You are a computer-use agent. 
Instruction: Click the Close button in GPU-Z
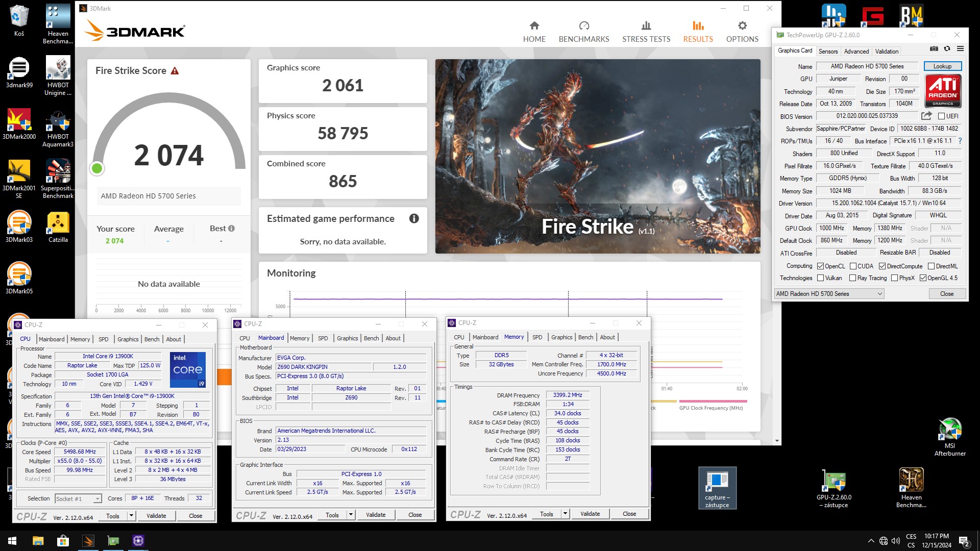pyautogui.click(x=947, y=294)
